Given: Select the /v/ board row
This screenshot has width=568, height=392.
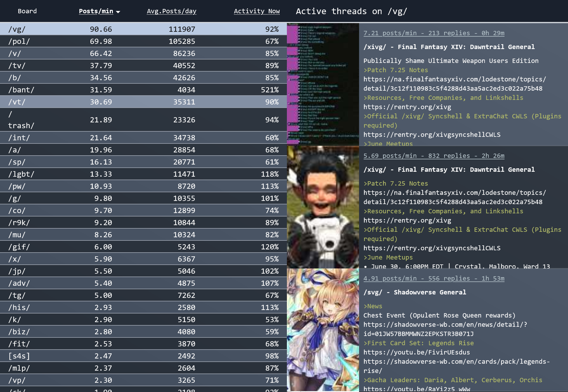Looking at the screenshot, I should pos(143,53).
